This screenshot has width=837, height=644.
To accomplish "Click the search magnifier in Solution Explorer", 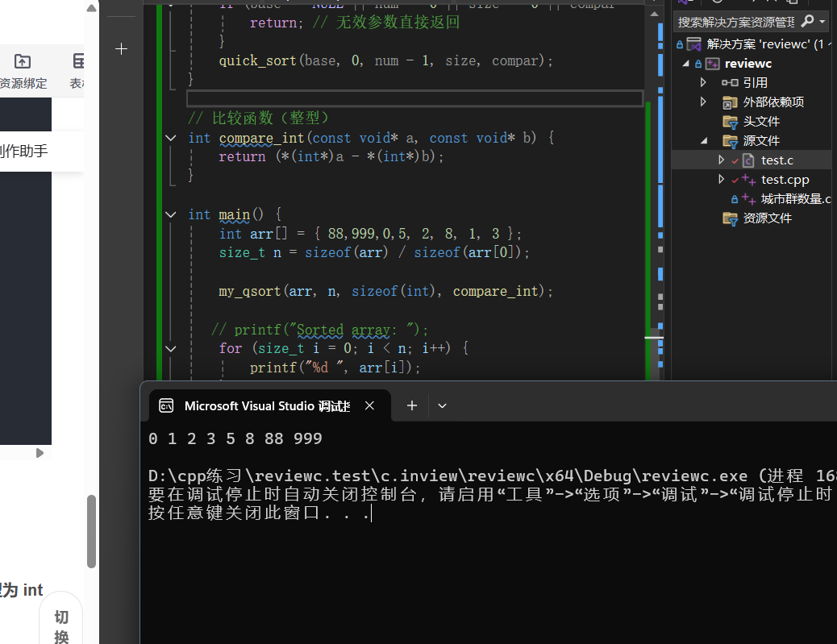I will coord(807,21).
